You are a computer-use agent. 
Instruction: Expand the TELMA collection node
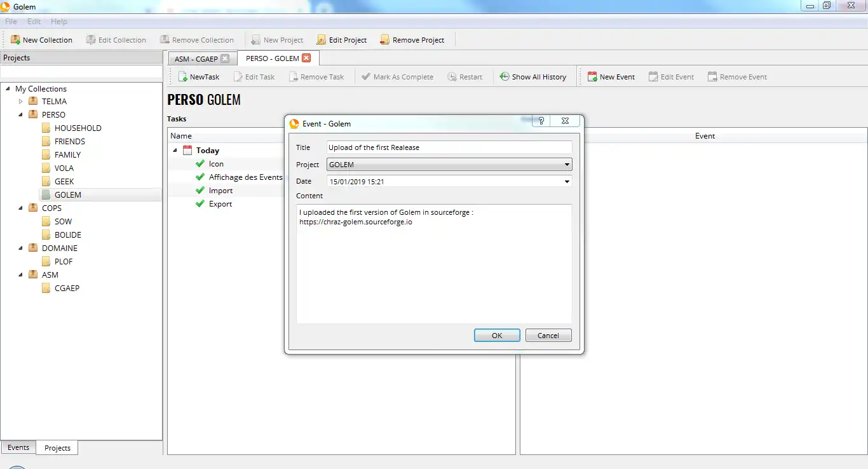click(20, 101)
